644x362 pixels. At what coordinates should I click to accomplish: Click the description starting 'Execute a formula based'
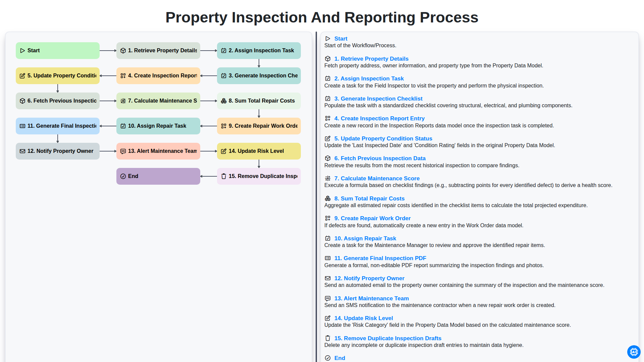468,185
